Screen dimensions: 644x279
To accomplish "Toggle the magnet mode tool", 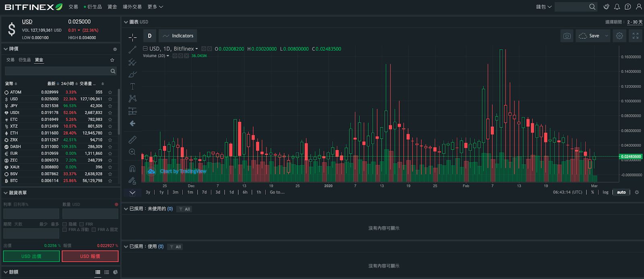I will click(132, 169).
